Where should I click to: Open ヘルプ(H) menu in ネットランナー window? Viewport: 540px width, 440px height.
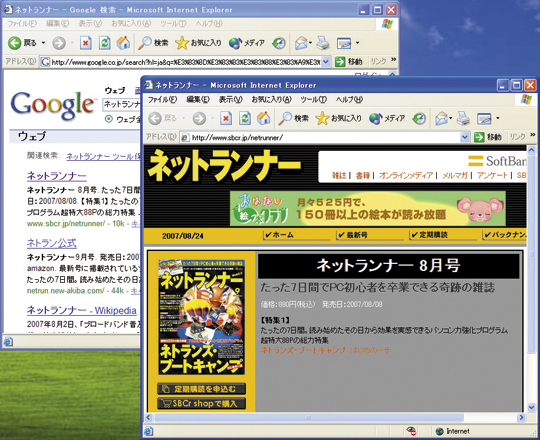(x=349, y=99)
